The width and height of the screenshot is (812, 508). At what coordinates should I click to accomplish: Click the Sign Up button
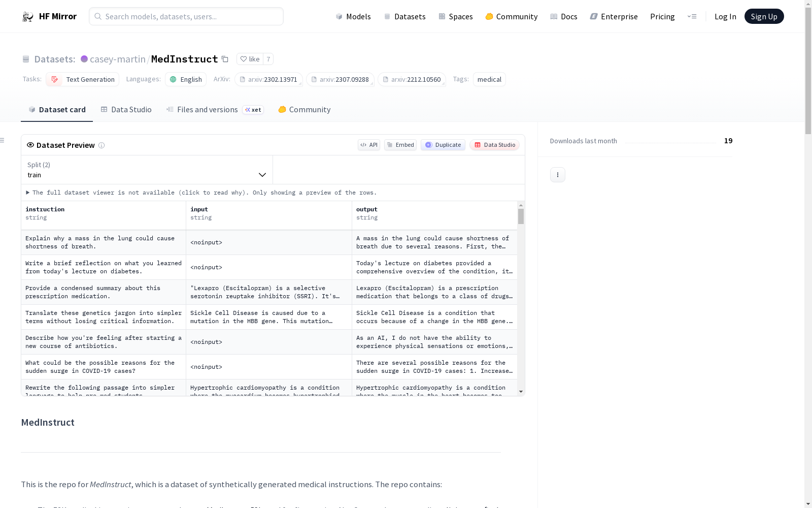click(764, 16)
